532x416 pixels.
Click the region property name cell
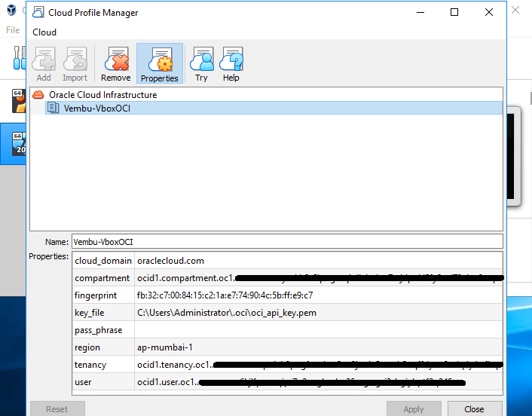click(x=103, y=347)
